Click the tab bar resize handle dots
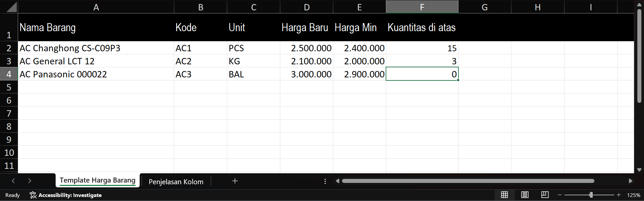Viewport: 644px width, 201px height. tap(325, 181)
